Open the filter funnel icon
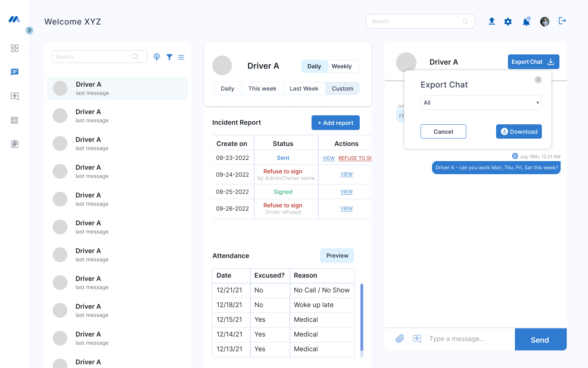Screen dimensions: 588x368 [169, 57]
